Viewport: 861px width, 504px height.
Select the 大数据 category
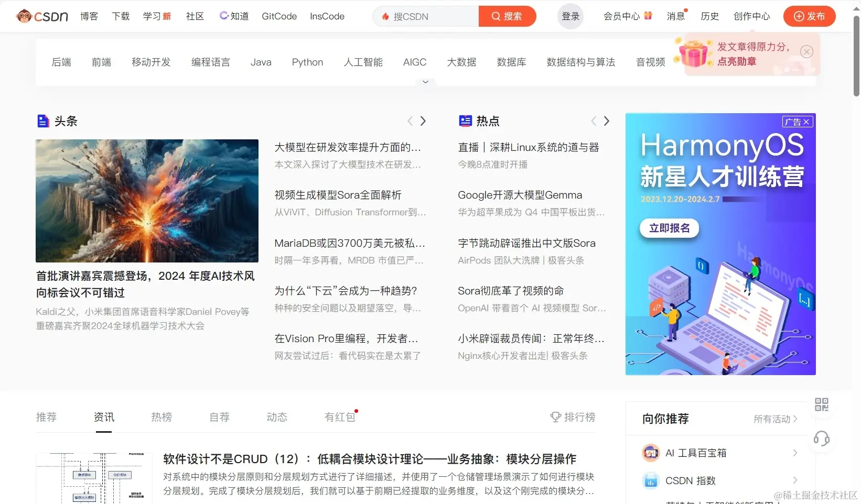click(461, 62)
